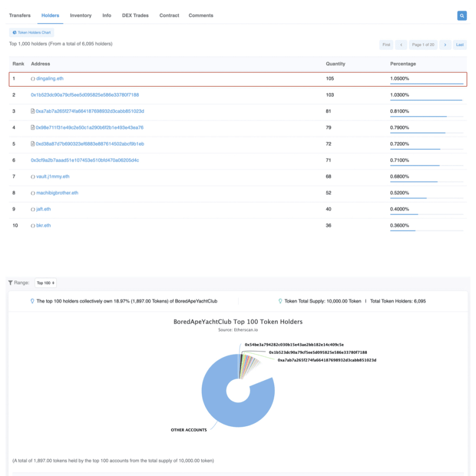Click contract file icon next to 0xd38a87d7b address
Image resolution: width=476 pixels, height=476 pixels.
pyautogui.click(x=33, y=144)
